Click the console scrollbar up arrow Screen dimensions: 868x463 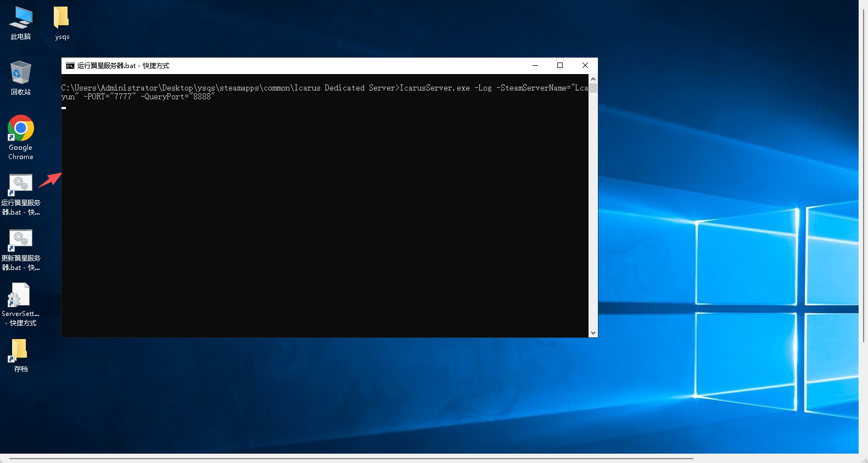click(x=593, y=79)
